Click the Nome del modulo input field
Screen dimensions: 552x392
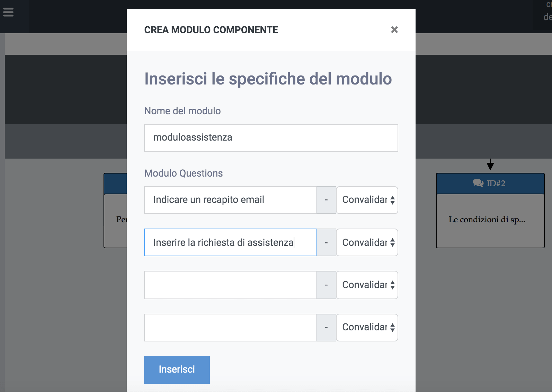[x=271, y=138]
